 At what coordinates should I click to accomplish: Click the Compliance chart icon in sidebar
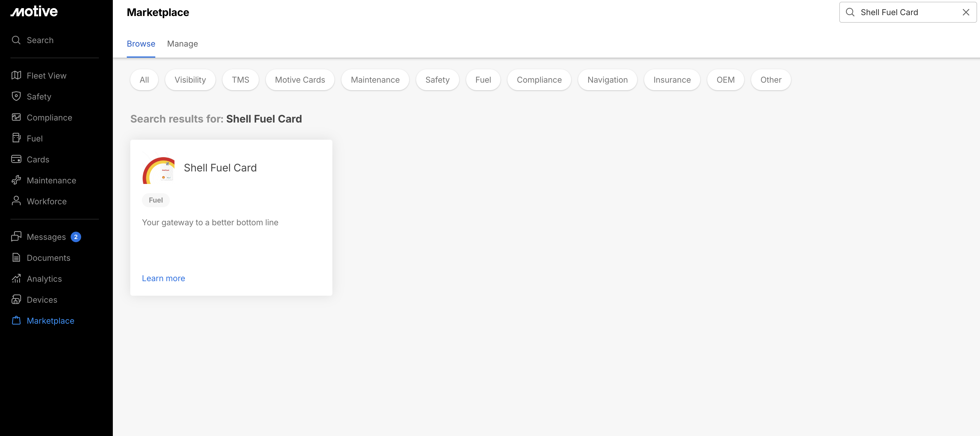16,117
